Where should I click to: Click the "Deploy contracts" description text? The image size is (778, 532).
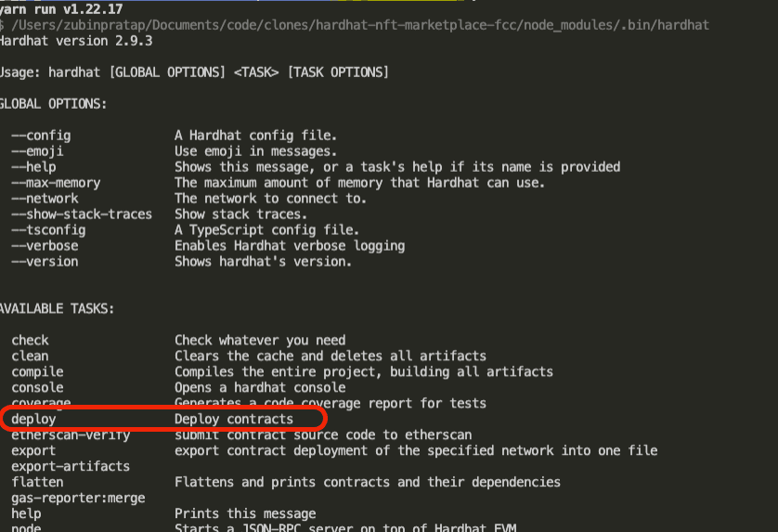(234, 419)
